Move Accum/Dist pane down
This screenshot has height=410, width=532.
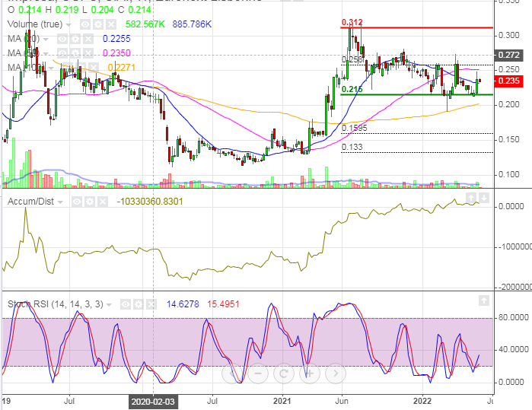(484, 198)
